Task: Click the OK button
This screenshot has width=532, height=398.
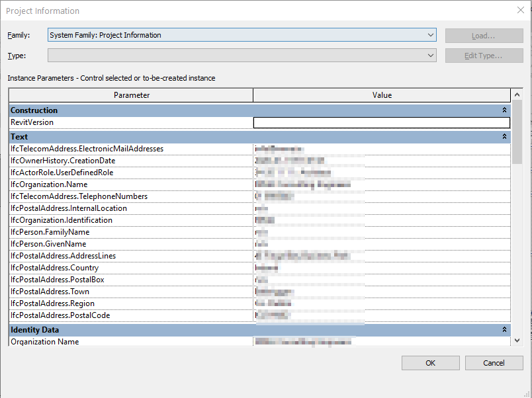Action: coord(430,362)
